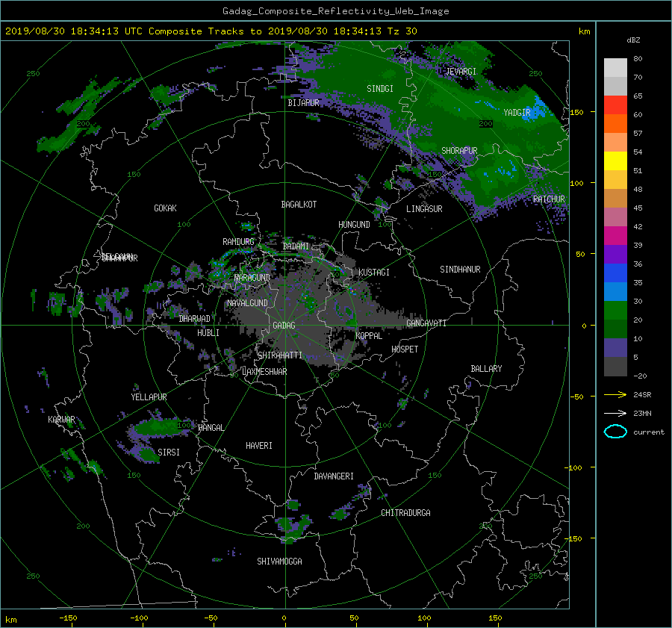
Task: Select the indigo 10 dBZ legend swatch
Action: point(615,348)
